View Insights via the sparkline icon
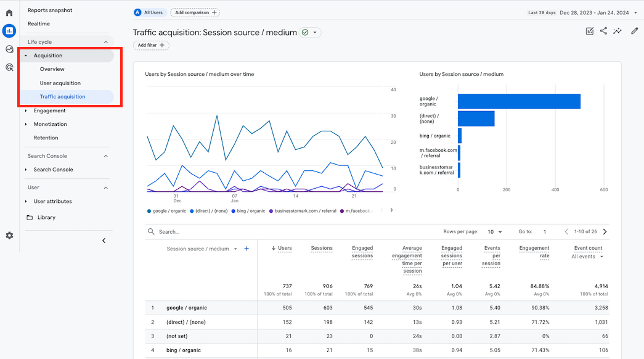Screen dimensions: 644x359 point(618,31)
